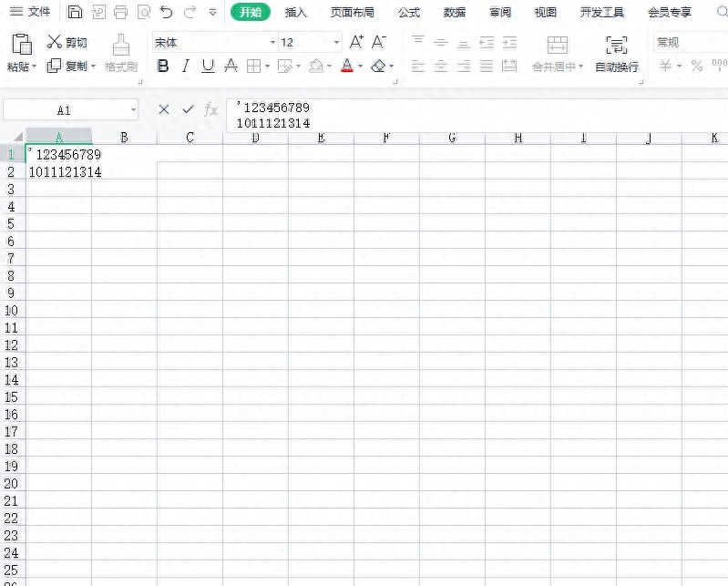This screenshot has width=728, height=586.
Task: Click the Cut scissors icon
Action: tap(55, 42)
